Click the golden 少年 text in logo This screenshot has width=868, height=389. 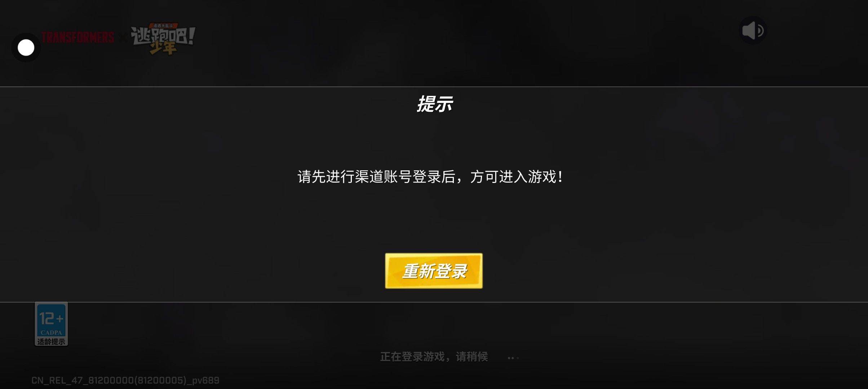163,48
